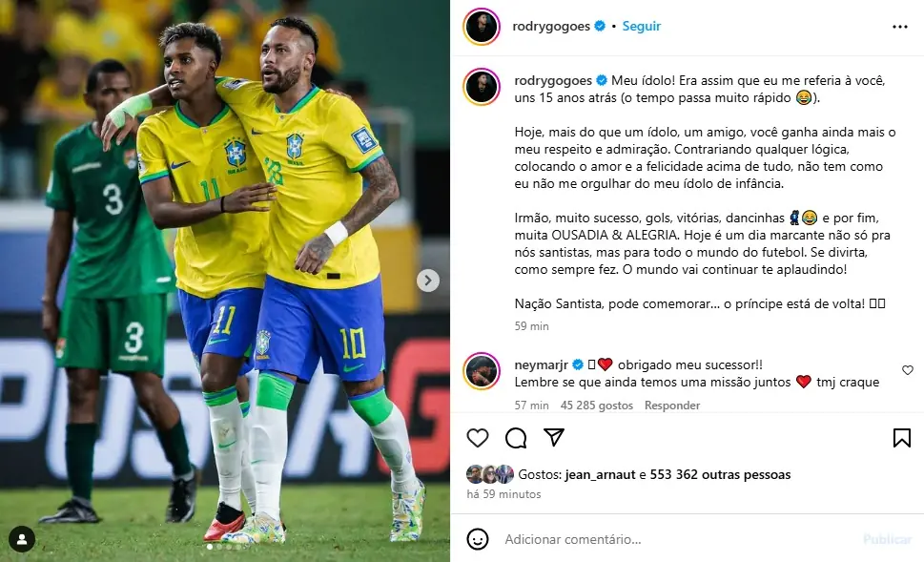Open neymarjr profile avatar
Image resolution: width=924 pixels, height=562 pixels.
pyautogui.click(x=482, y=371)
